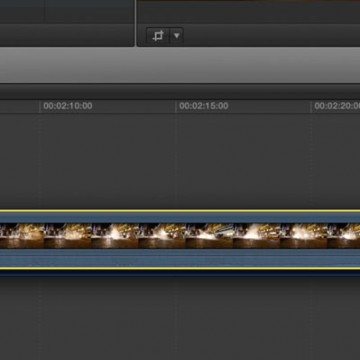The width and height of the screenshot is (360, 360).
Task: Click empty timeline space below the selected clip
Action: (180, 317)
